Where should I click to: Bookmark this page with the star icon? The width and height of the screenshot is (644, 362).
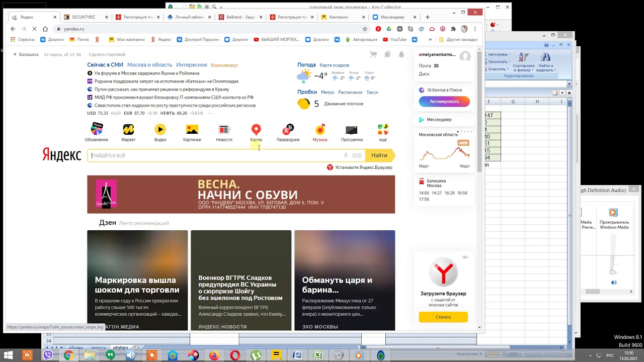coord(365,29)
